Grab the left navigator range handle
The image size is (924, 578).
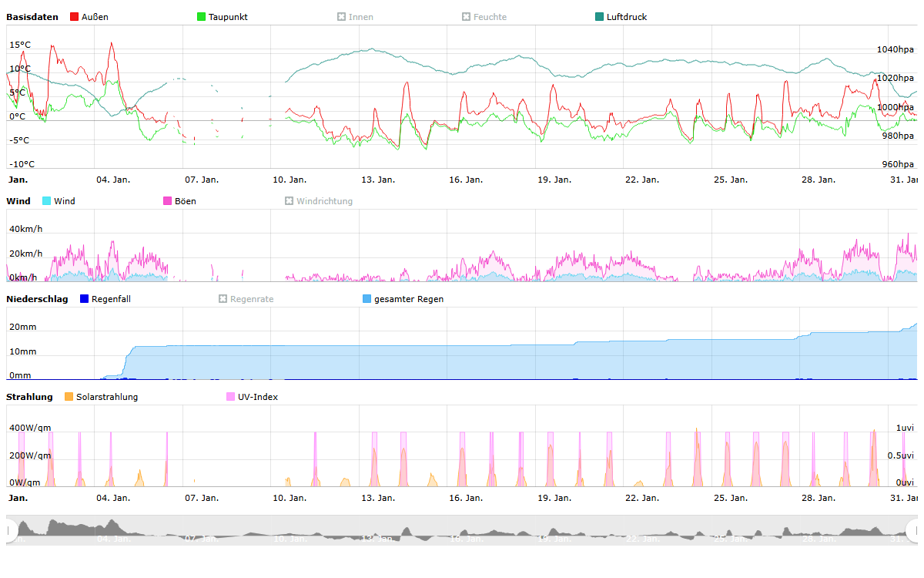(x=11, y=530)
